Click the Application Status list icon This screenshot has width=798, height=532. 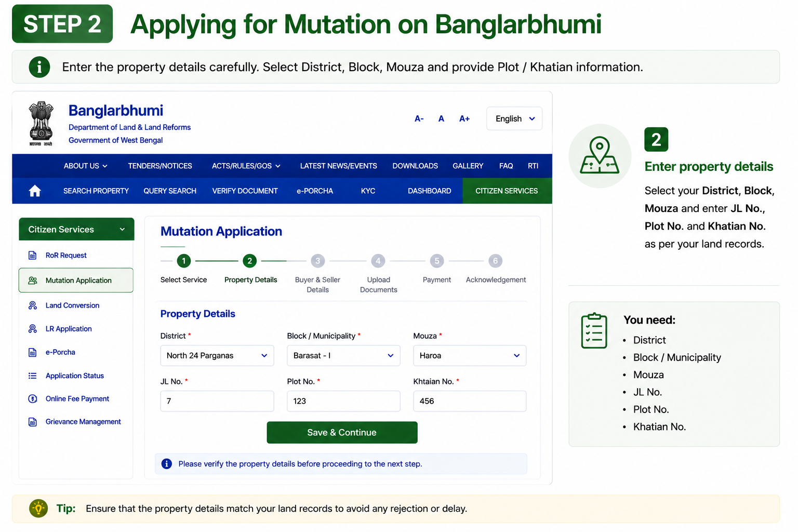(x=32, y=376)
